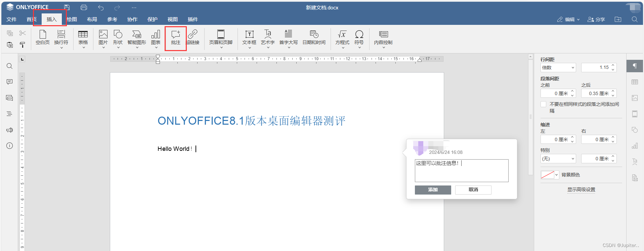Increase the left indent value with up arrow
Screen dimensions: 644x251
click(572, 137)
